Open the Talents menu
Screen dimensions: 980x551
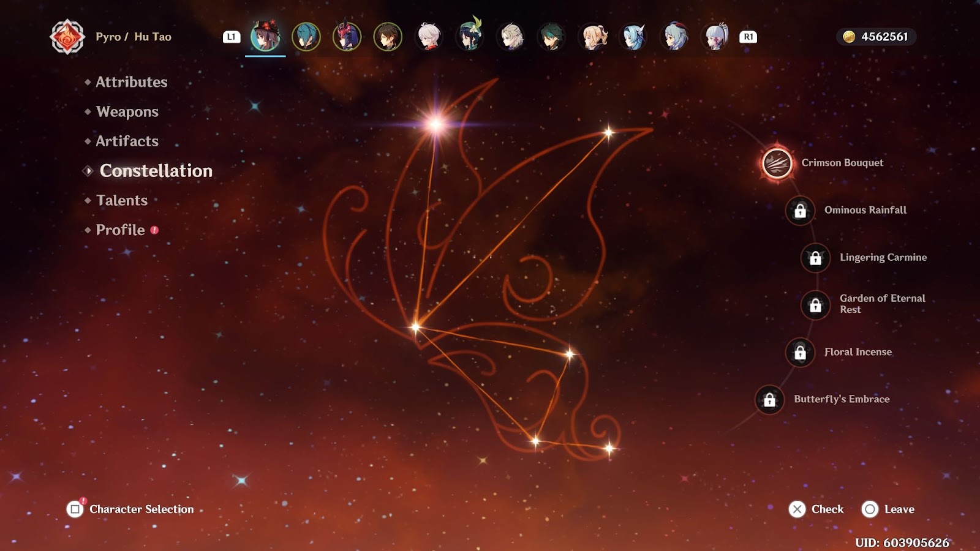point(122,200)
